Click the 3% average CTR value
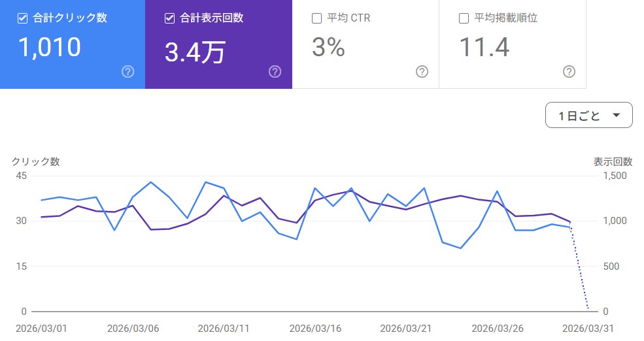The height and width of the screenshot is (341, 644). pos(328,48)
